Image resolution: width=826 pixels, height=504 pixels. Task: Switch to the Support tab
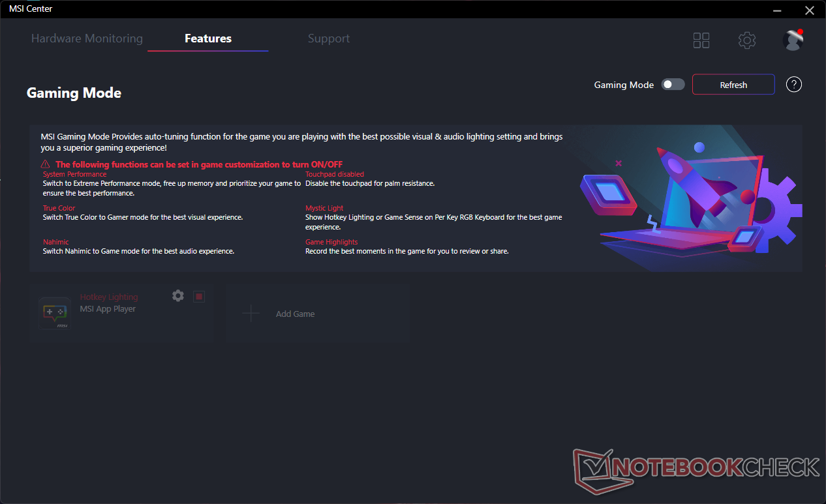click(329, 38)
